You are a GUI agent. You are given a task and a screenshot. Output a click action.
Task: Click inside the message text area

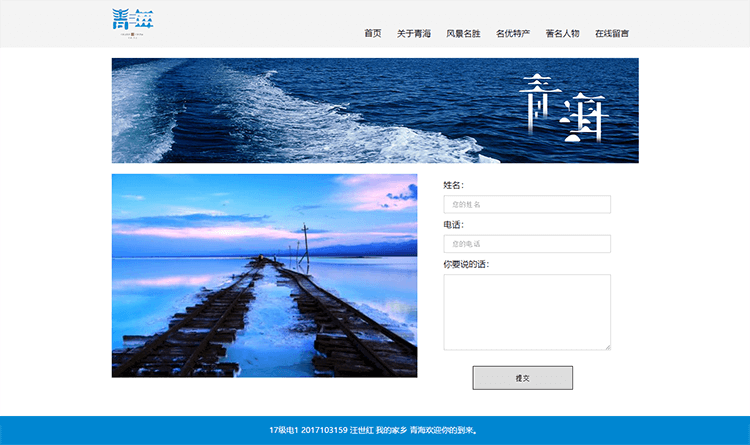[527, 312]
